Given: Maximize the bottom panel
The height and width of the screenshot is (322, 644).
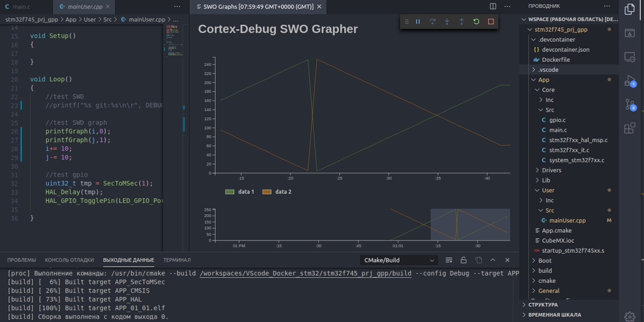Looking at the screenshot, I should click(x=493, y=260).
